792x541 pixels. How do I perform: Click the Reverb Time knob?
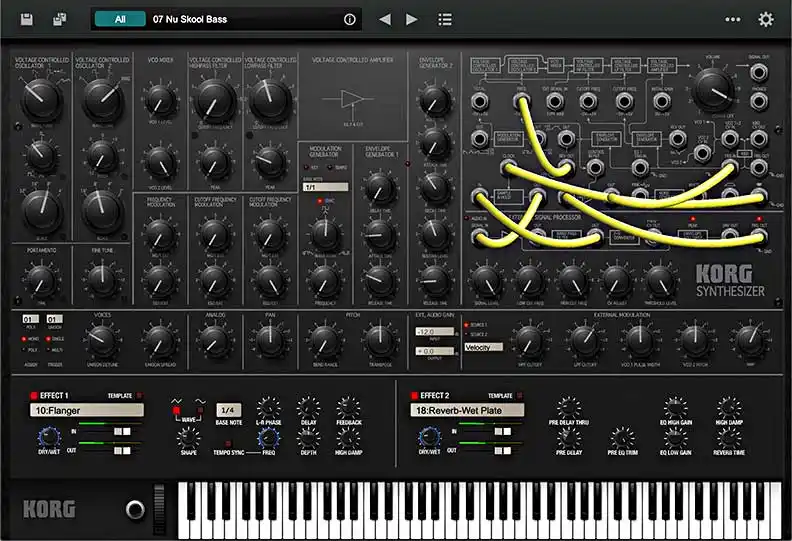coord(729,437)
